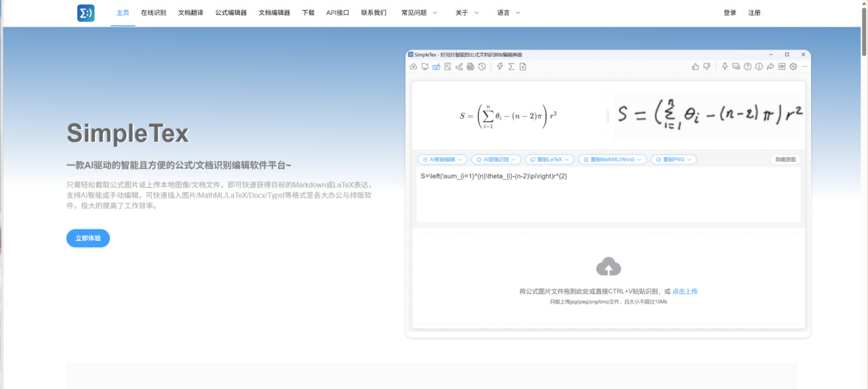Viewport: 868px width, 389px height.
Task: Click the SimpleTex logo in navbar
Action: pyautogui.click(x=86, y=13)
